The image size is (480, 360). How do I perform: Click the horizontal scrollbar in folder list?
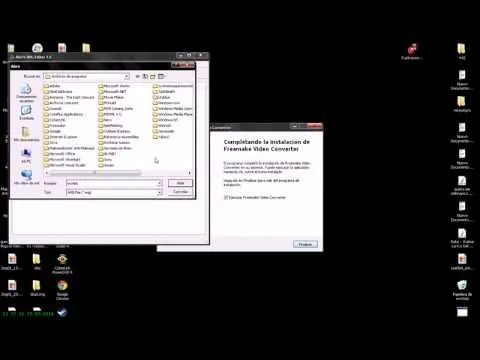pos(95,173)
